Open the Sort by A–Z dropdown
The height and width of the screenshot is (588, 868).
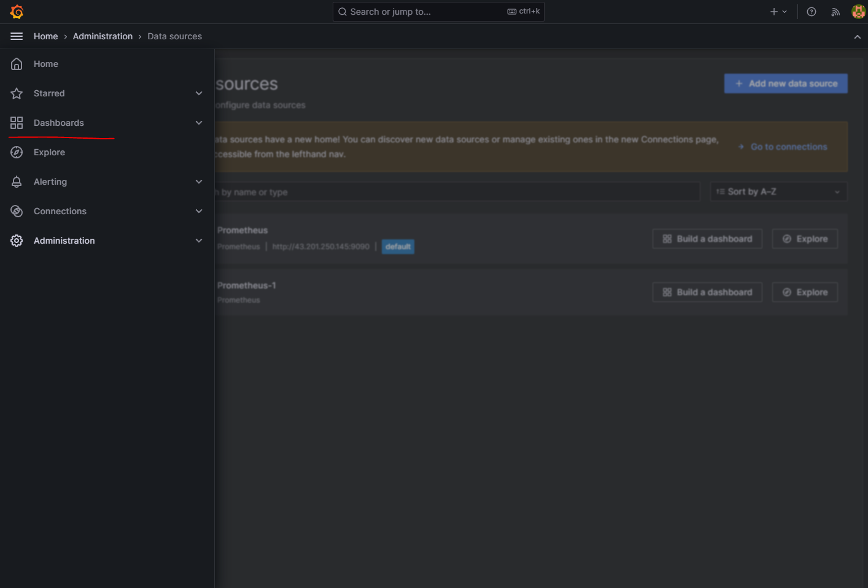click(x=778, y=191)
